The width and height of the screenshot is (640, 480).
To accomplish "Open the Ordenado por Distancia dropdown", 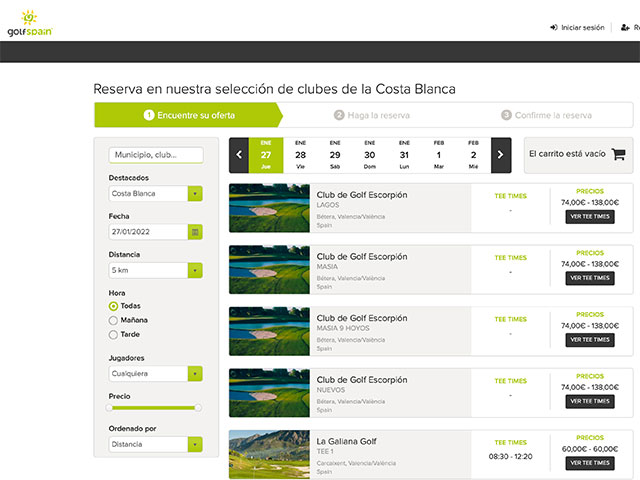I will tap(156, 444).
